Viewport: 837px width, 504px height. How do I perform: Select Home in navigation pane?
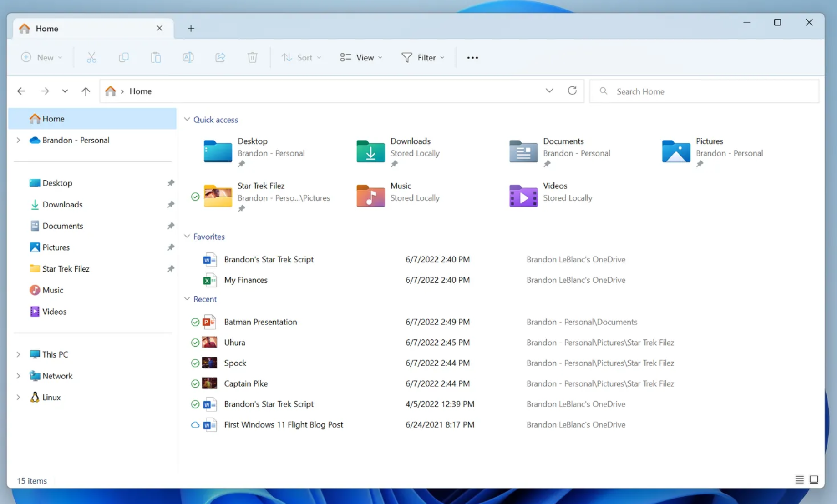click(x=92, y=119)
